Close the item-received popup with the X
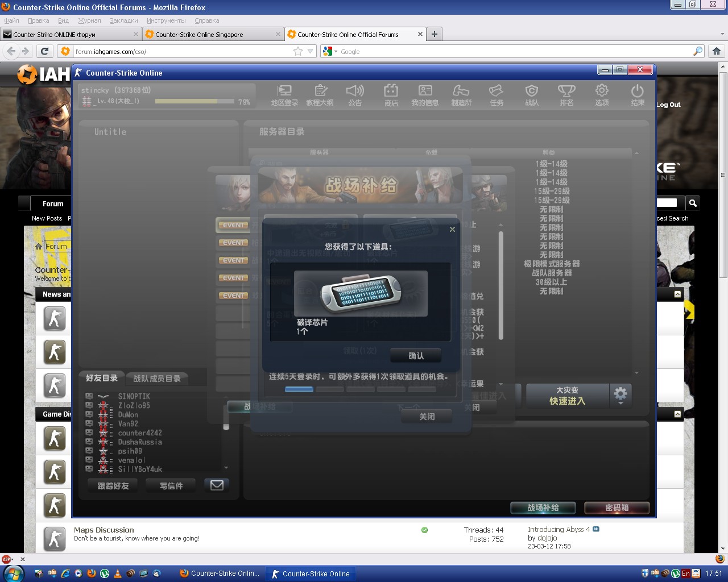 [452, 229]
